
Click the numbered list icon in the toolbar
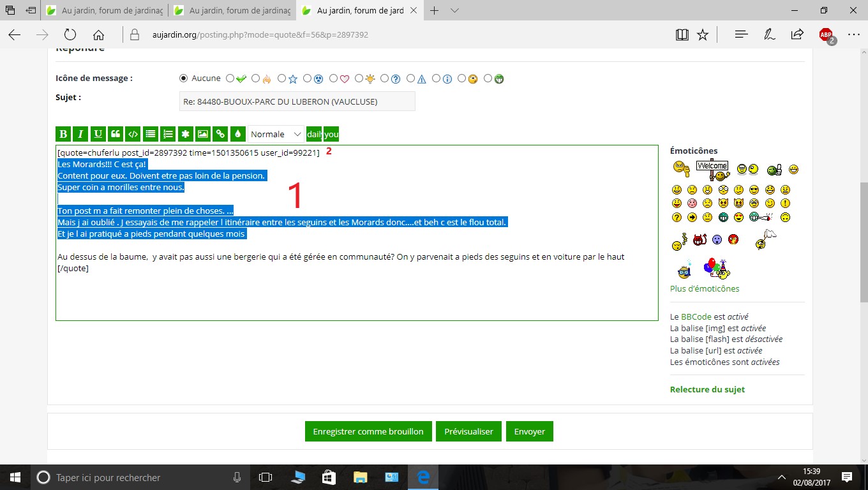coord(168,134)
